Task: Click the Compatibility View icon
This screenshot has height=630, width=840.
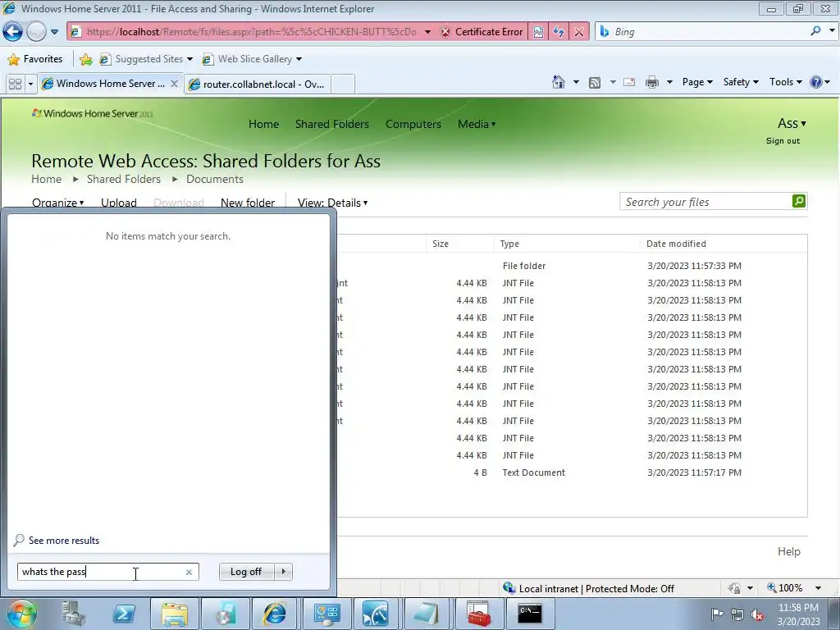Action: [538, 32]
